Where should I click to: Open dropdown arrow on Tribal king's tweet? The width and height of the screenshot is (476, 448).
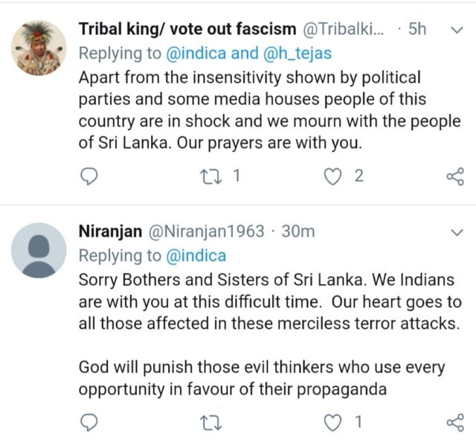point(457,30)
